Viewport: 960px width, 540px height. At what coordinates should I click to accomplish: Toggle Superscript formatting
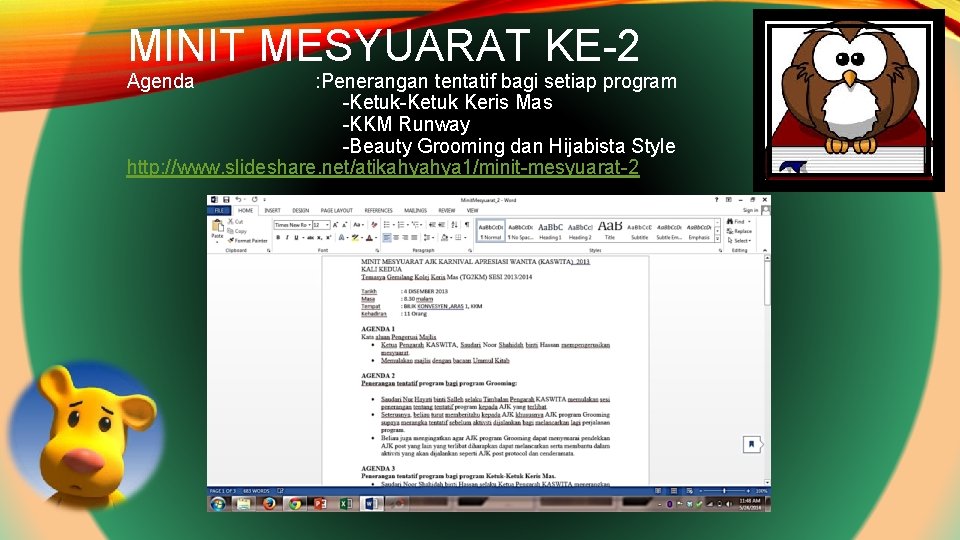(x=329, y=238)
